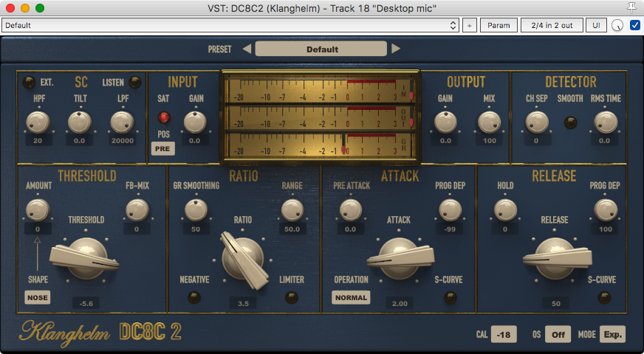Click the FB-MIX knob

coord(137,210)
